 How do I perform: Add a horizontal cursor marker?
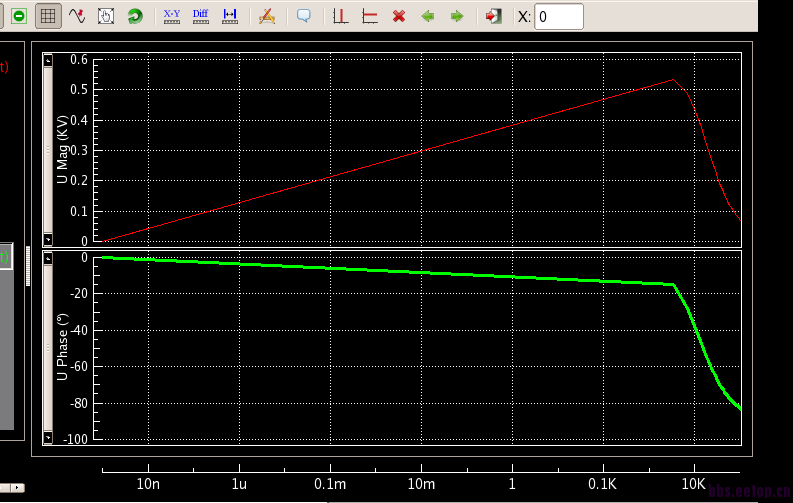pyautogui.click(x=370, y=16)
